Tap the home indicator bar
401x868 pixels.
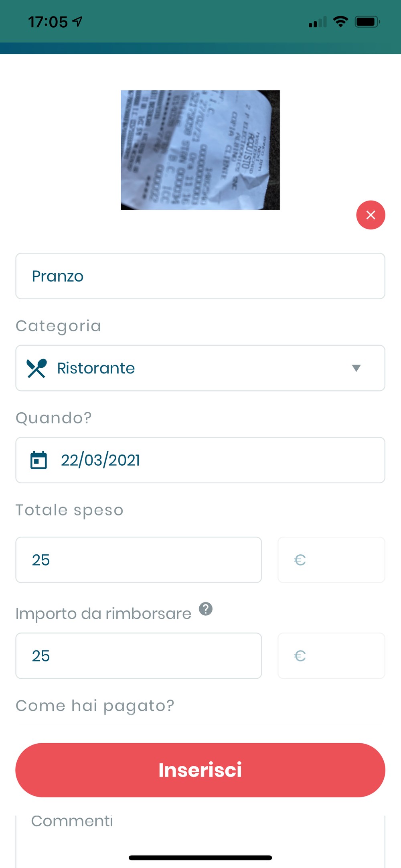point(200,858)
